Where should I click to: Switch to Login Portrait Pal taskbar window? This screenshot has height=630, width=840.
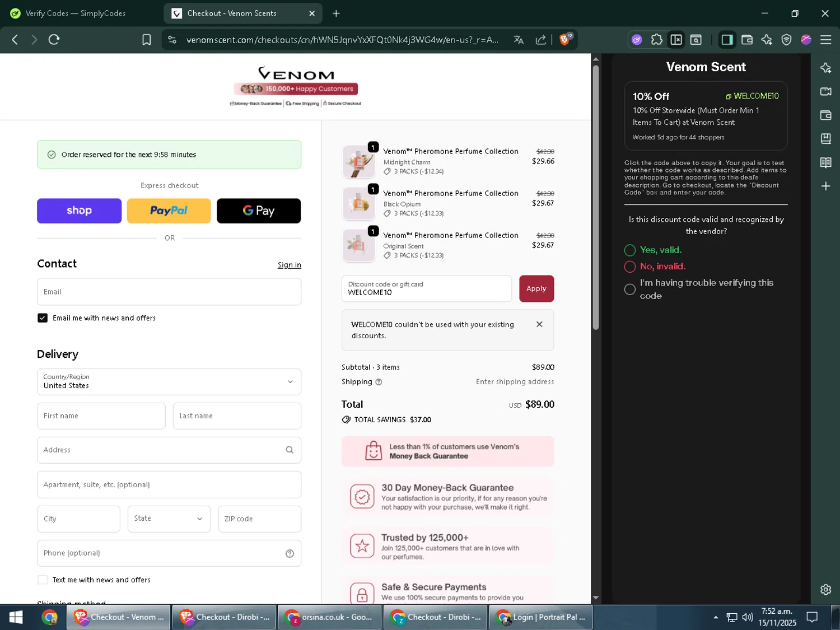541,617
